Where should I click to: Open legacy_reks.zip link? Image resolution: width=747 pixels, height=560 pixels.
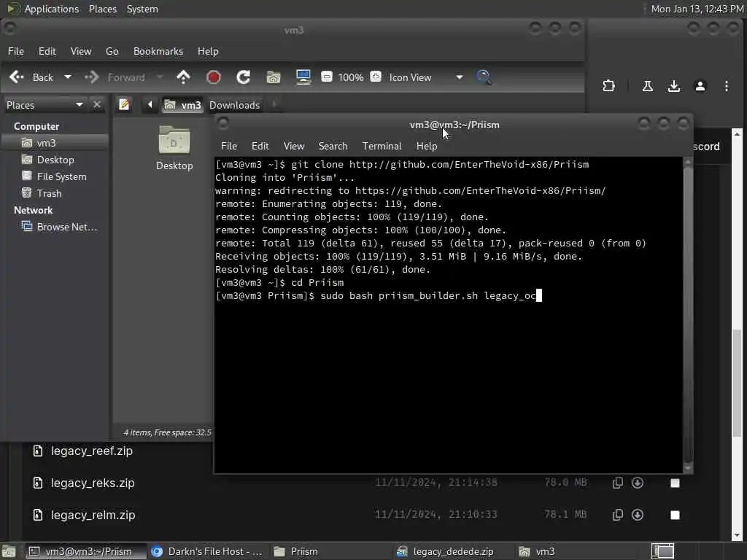pos(93,483)
